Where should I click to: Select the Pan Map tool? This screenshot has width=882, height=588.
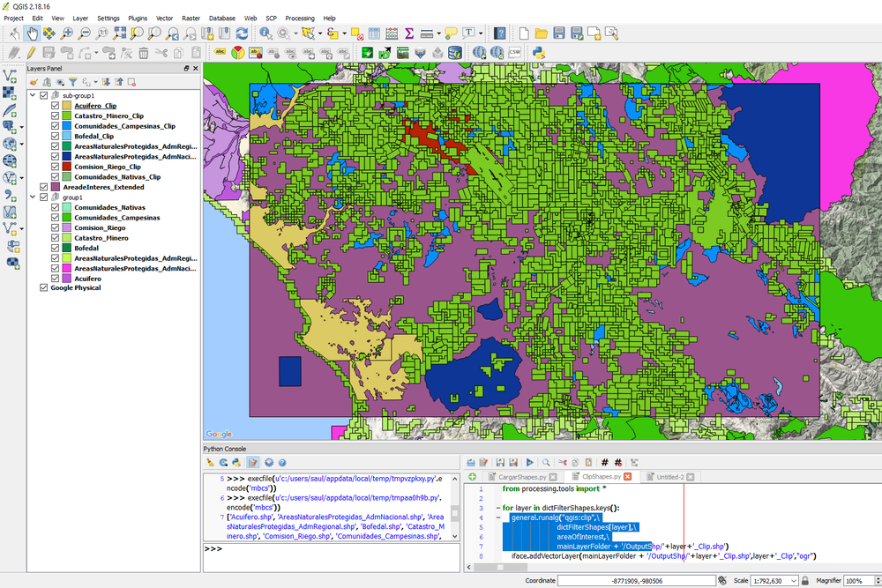click(x=32, y=33)
